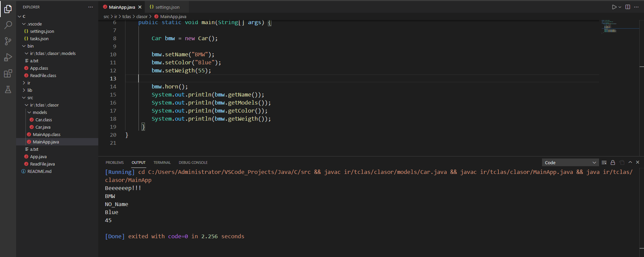This screenshot has height=257, width=644.
Task: Open the Explorer view in activity bar
Action: pyautogui.click(x=8, y=9)
